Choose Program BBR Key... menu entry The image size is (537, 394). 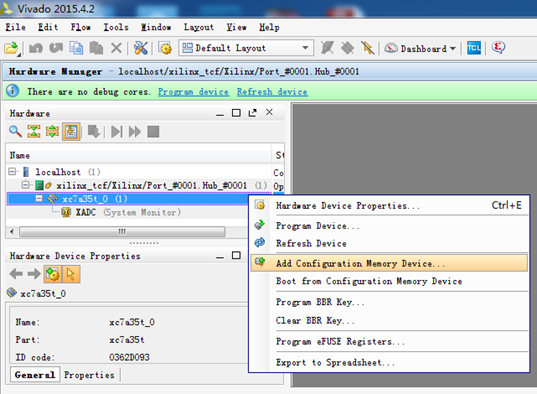(x=389, y=302)
